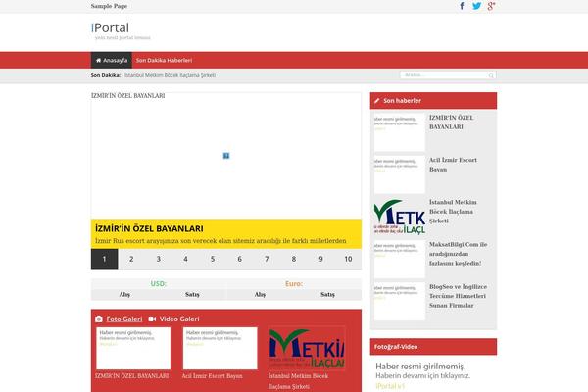Click Haber resmi girilmemiş placeholder in Fotoğraf-Video
Image resolution: width=588 pixels, height=392 pixels.
pos(422,376)
